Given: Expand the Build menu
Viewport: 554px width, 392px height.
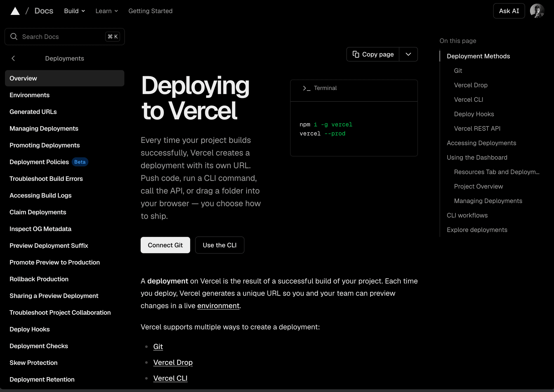Looking at the screenshot, I should (x=74, y=11).
